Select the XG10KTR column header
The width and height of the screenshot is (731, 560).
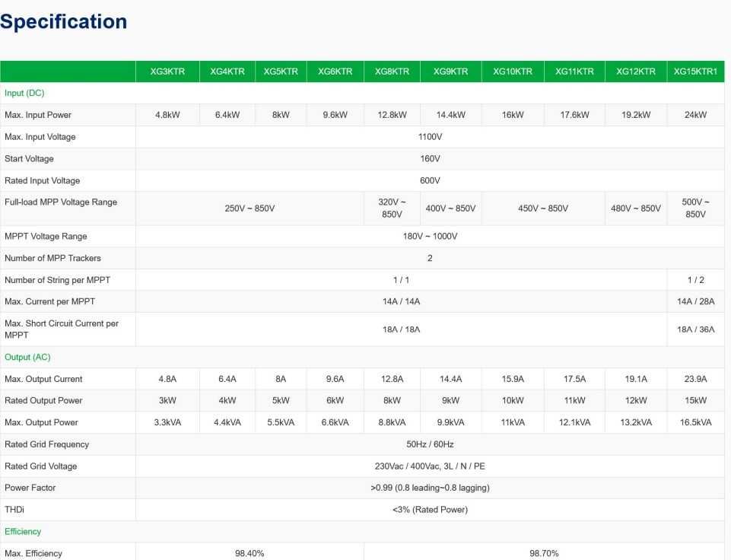pyautogui.click(x=513, y=72)
